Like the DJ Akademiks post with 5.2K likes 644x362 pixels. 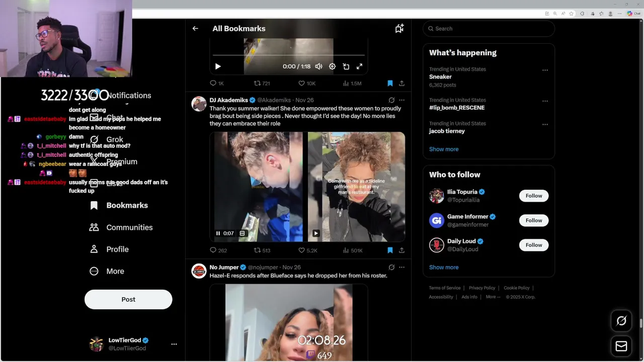point(307,250)
